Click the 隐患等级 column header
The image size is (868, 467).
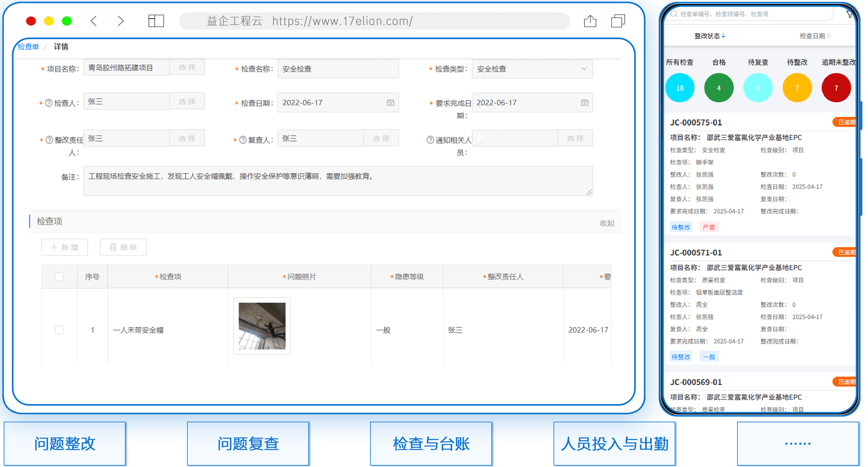click(x=407, y=277)
